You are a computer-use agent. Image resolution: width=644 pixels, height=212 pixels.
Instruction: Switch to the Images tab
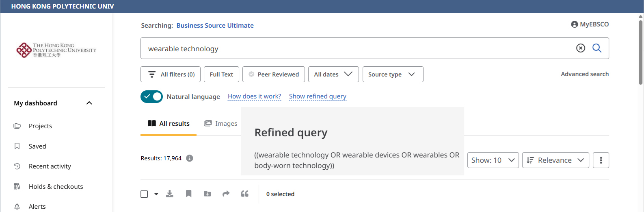(x=220, y=124)
